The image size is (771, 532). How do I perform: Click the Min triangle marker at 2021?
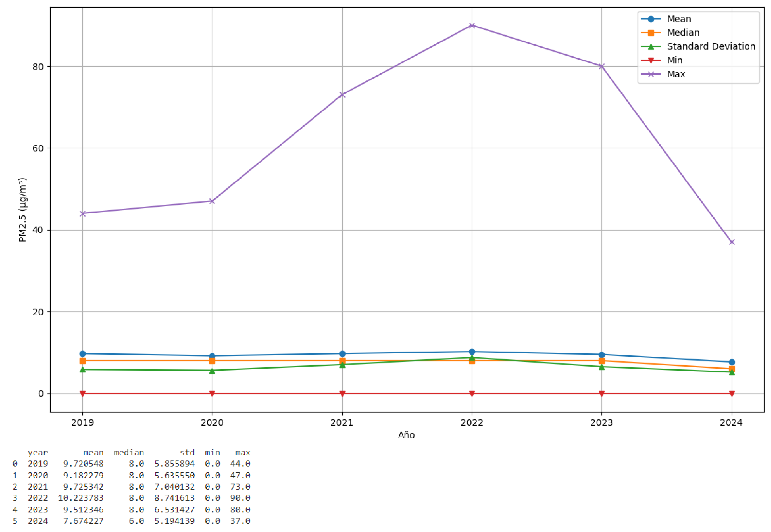pos(342,394)
